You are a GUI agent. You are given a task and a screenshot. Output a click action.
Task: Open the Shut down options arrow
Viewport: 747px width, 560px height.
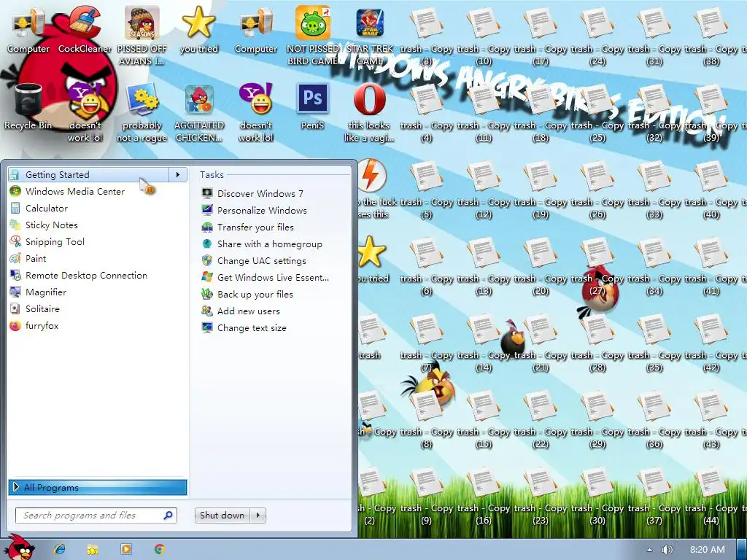click(x=258, y=516)
